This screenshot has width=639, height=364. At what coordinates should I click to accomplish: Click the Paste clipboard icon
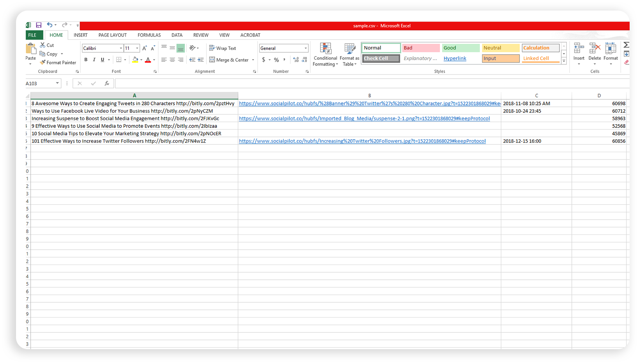point(30,49)
